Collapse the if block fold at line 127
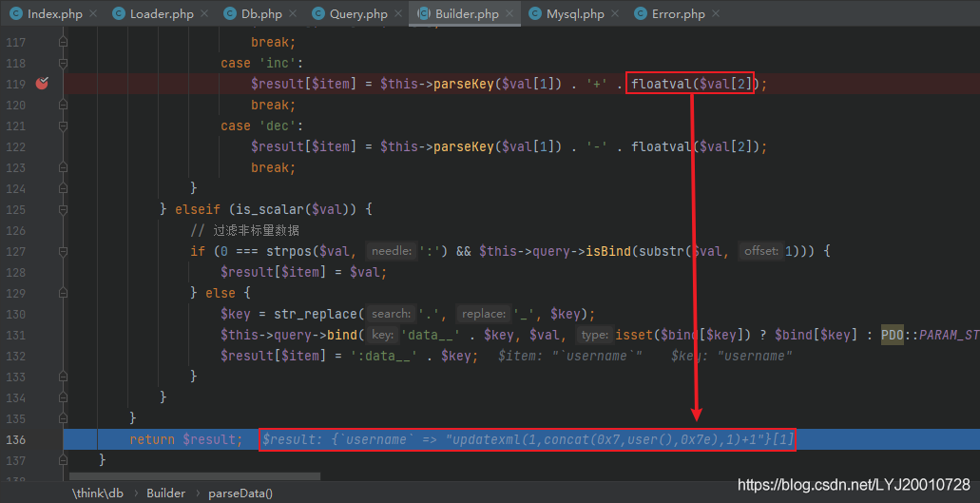980x503 pixels. pos(63,251)
